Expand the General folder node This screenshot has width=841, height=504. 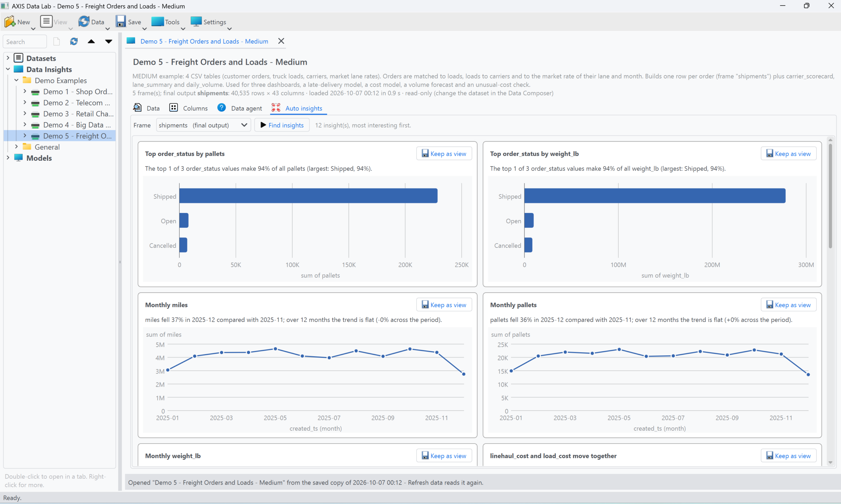[x=16, y=147]
